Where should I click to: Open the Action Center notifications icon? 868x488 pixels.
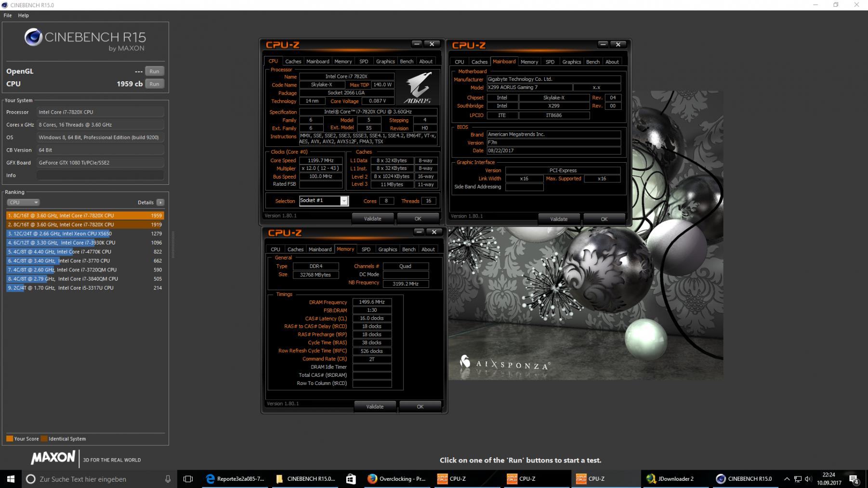tap(854, 479)
